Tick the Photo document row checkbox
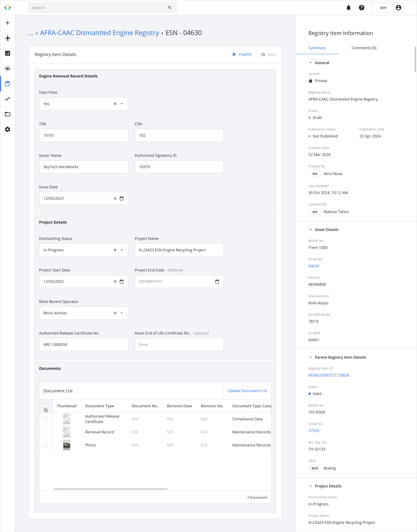The image size is (417, 532). (x=46, y=445)
